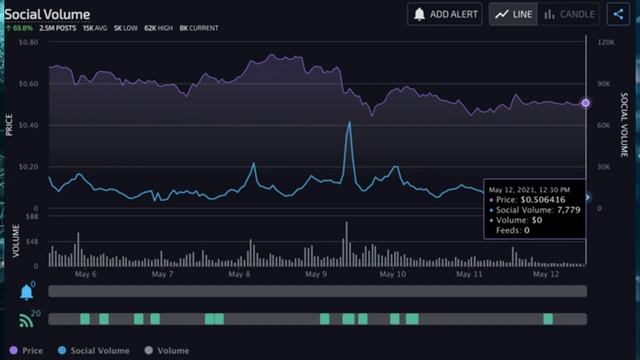Image resolution: width=640 pixels, height=360 pixels.
Task: Click the gray alerts timeline bar
Action: [318, 291]
